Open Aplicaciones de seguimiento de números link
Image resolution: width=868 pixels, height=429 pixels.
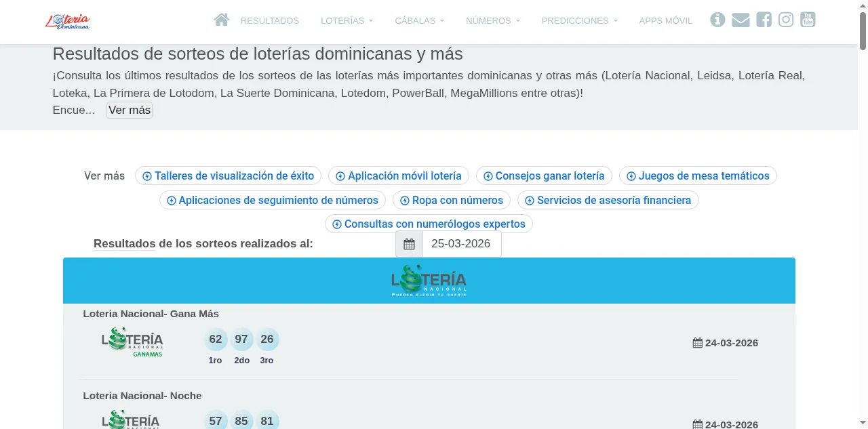click(273, 200)
